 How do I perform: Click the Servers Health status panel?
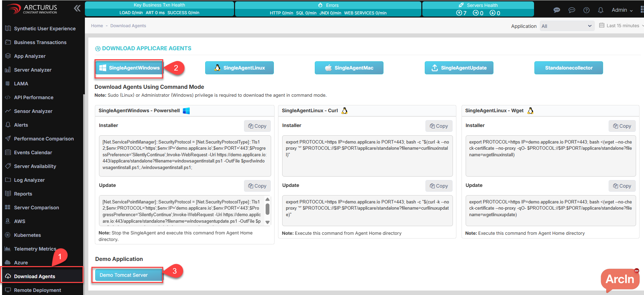point(478,9)
